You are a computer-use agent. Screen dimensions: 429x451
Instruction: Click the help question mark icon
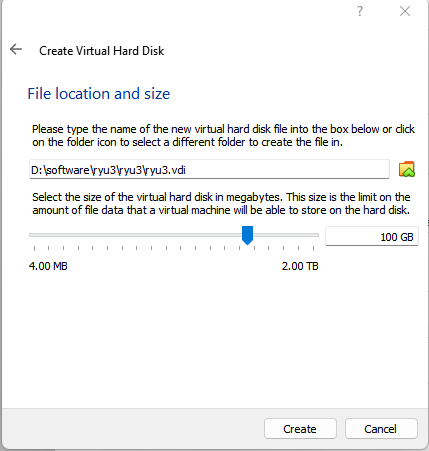[x=360, y=11]
